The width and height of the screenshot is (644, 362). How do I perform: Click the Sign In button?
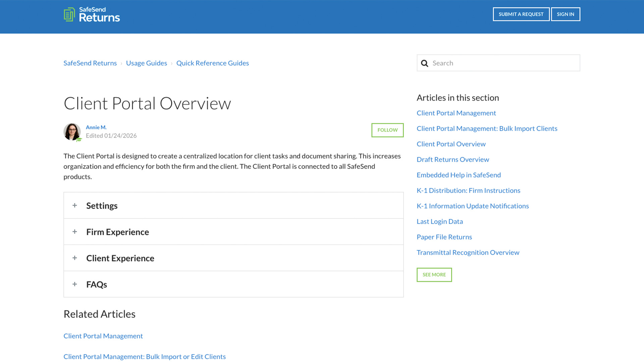click(x=565, y=14)
